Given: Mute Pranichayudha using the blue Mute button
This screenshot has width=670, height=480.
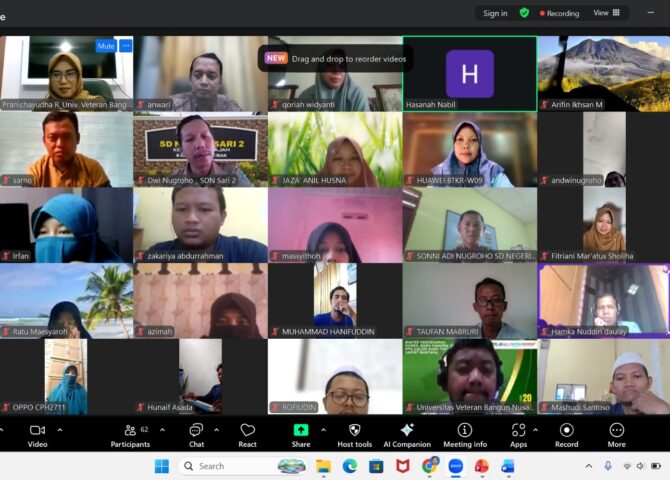Looking at the screenshot, I should pyautogui.click(x=105, y=46).
